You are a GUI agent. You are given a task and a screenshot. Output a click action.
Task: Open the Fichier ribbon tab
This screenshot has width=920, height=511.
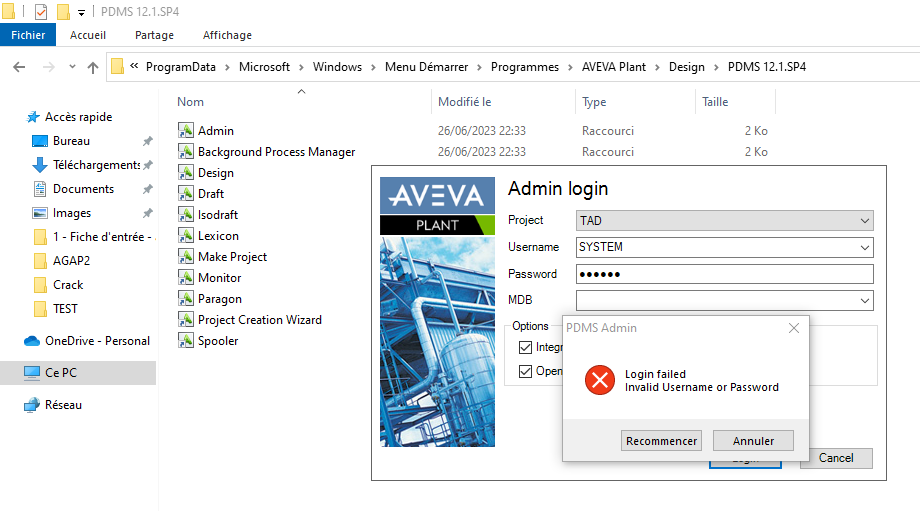(28, 35)
